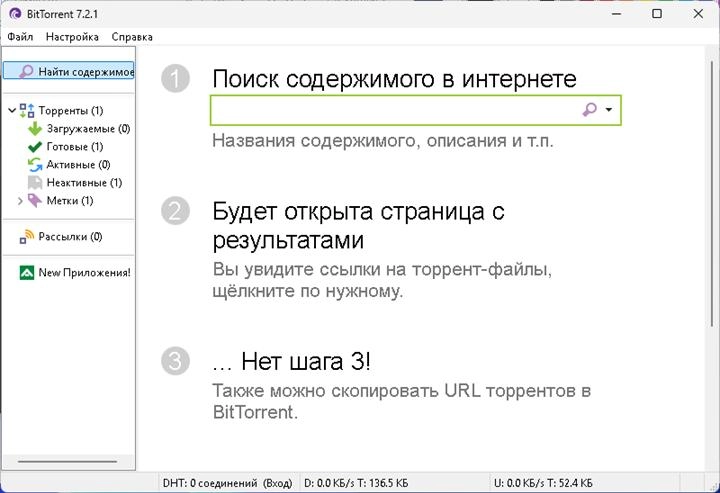Click the BitTorrent logo in title bar
Image resolution: width=720 pixels, height=493 pixels.
tap(15, 14)
